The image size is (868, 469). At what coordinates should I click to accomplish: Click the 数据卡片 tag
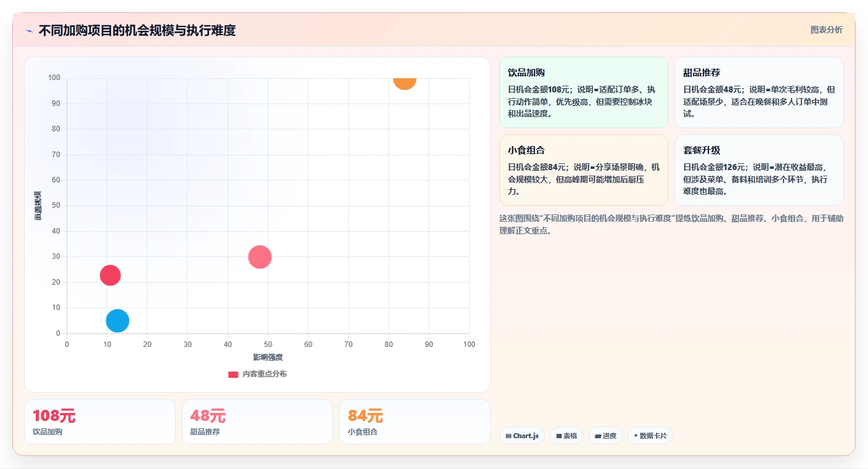650,436
